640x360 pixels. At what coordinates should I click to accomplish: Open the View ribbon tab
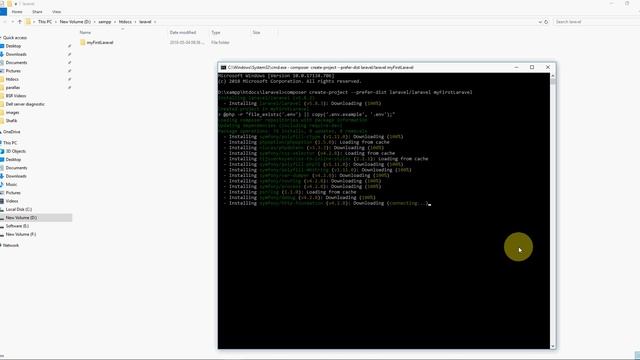[x=57, y=12]
